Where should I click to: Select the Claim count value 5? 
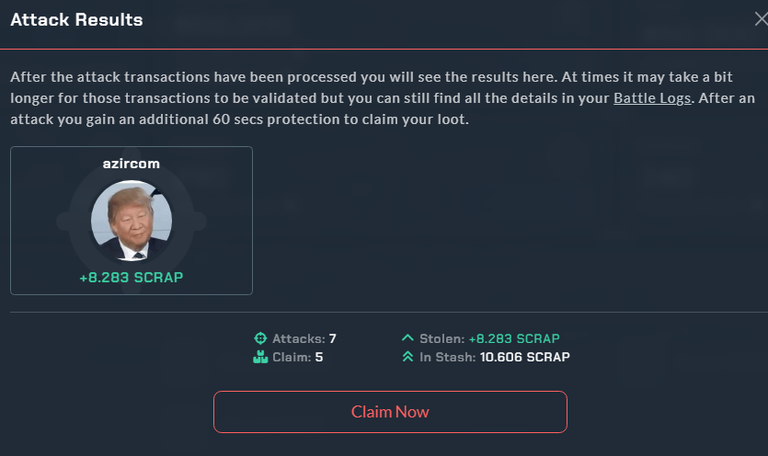pos(319,357)
